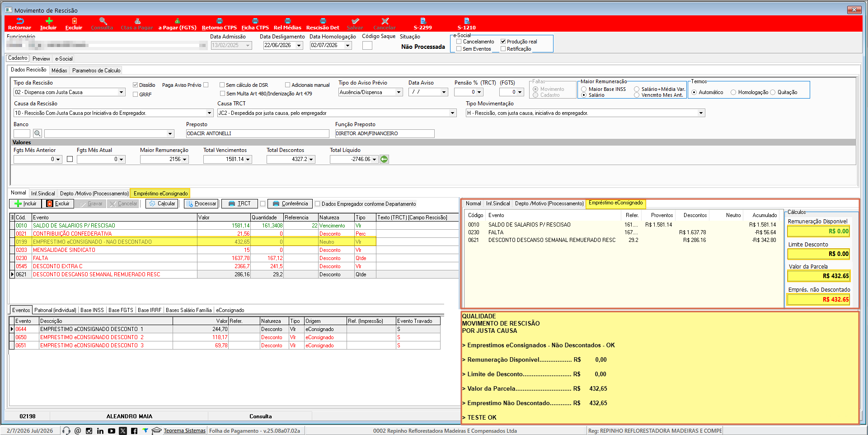Viewport: 868px width, 435px height.
Task: Open the Ficha CTPS printer icon
Action: (x=255, y=21)
